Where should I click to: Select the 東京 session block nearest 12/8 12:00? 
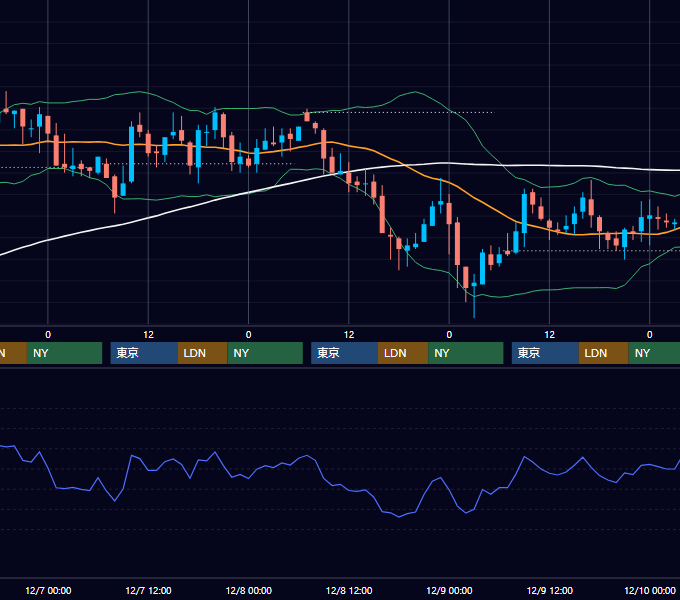(344, 353)
